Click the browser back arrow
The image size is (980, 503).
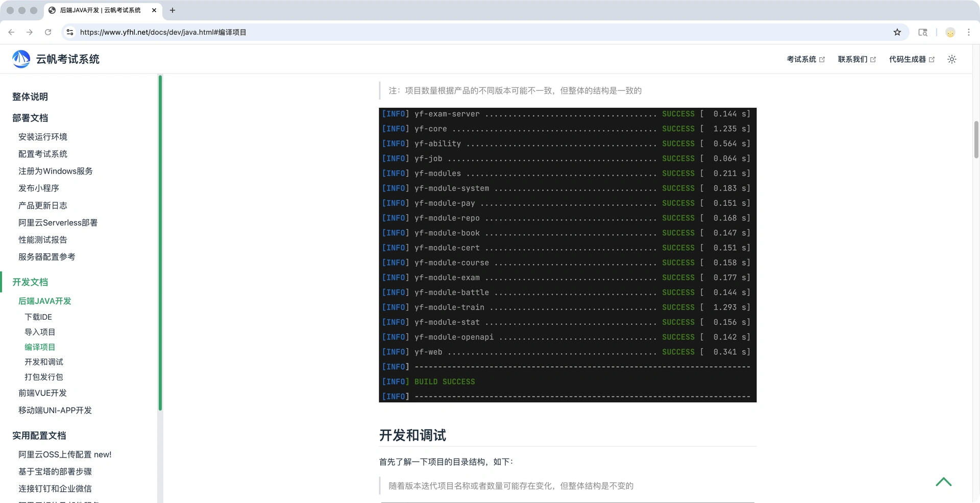(x=11, y=32)
